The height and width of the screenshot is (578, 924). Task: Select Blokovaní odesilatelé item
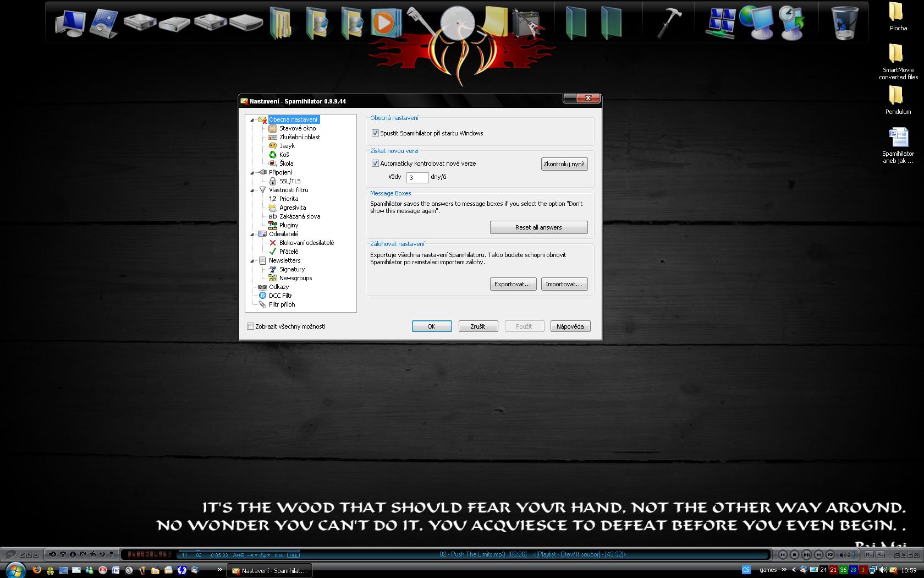(306, 243)
